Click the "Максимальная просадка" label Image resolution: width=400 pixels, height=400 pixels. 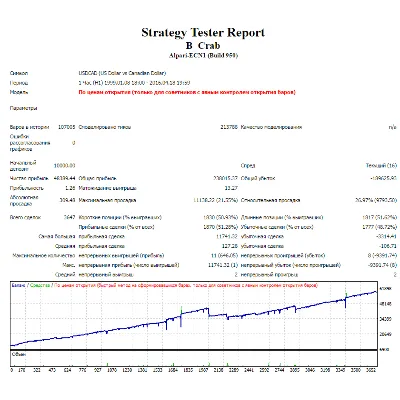click(x=107, y=200)
